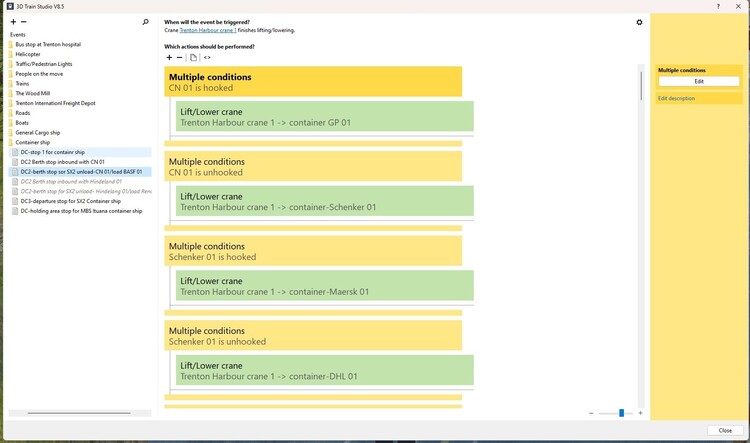Select the 'Schenker 01 is unhooked' condition block
This screenshot has height=443, width=750.
pyautogui.click(x=313, y=336)
